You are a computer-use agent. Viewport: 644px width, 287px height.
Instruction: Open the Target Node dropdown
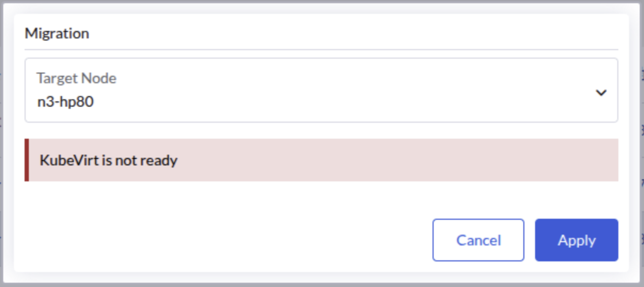pyautogui.click(x=320, y=90)
